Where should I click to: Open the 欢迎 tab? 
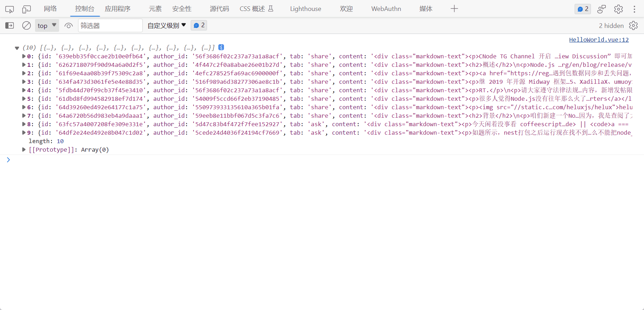tap(346, 9)
